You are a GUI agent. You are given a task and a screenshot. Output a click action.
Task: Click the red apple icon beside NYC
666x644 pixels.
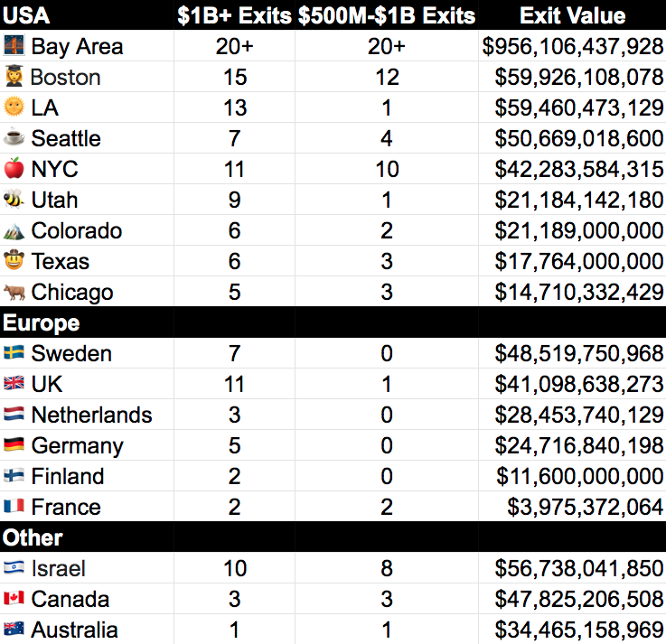click(x=14, y=168)
